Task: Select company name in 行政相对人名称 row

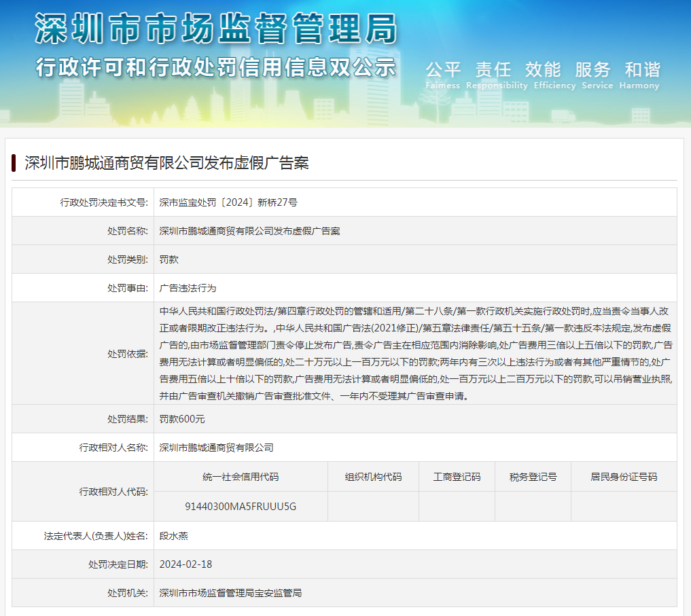Action: (x=216, y=448)
